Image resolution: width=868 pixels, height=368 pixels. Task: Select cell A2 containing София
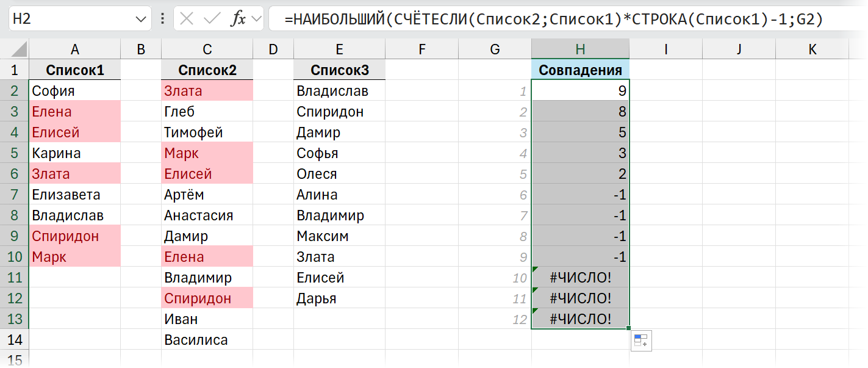tap(74, 90)
